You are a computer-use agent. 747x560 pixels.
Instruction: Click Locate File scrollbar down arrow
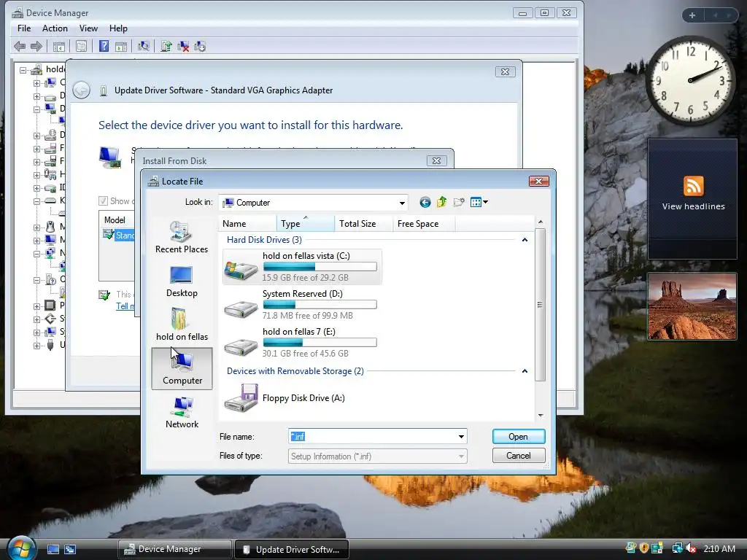[x=541, y=416]
